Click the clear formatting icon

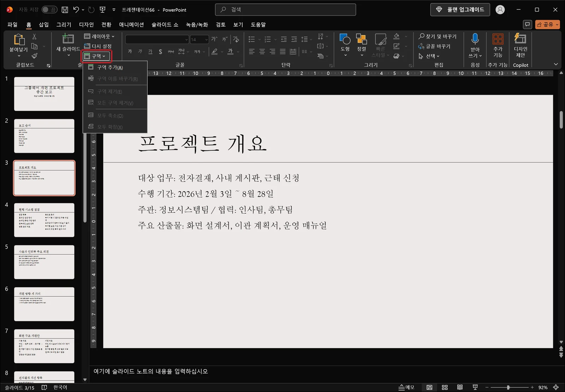click(x=236, y=39)
